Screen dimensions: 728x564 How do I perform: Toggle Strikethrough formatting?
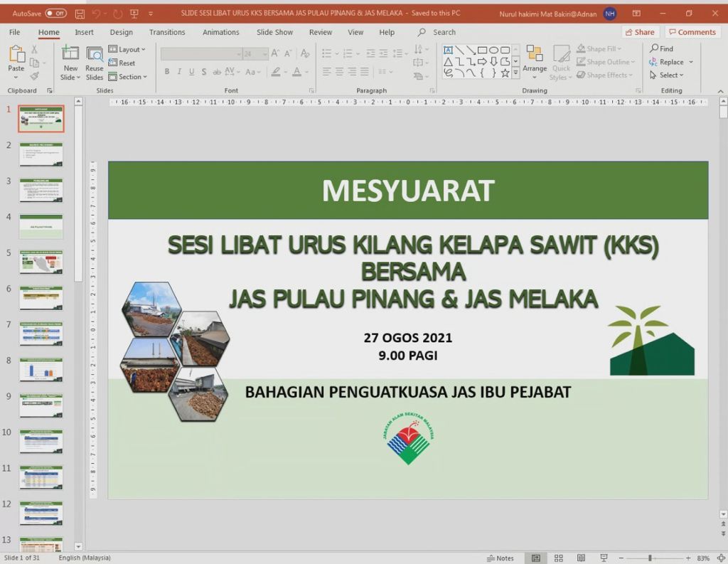tap(216, 72)
